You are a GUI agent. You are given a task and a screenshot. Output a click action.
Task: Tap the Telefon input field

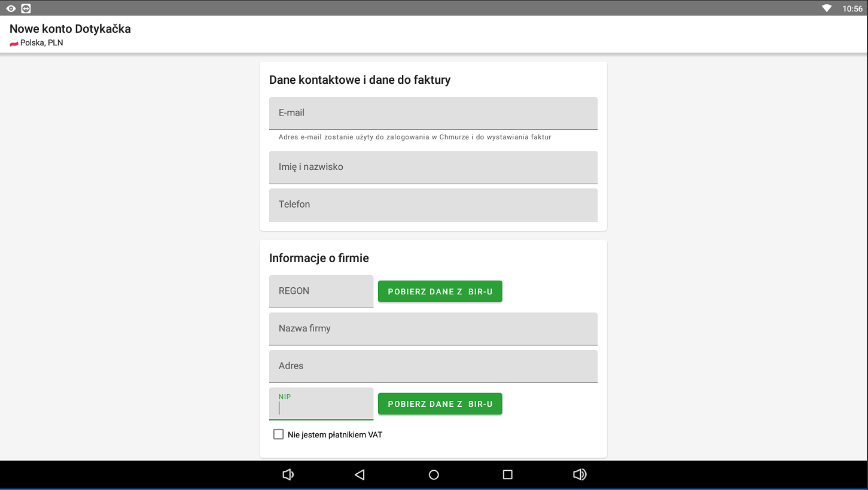[x=433, y=205]
